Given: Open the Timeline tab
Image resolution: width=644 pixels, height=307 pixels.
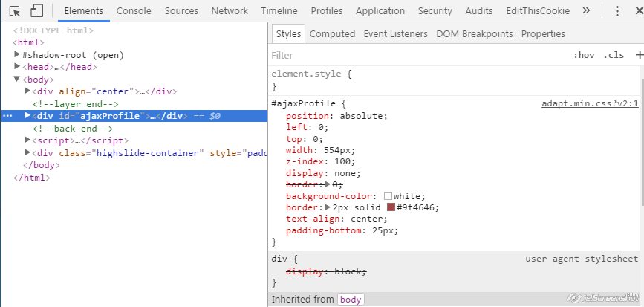Looking at the screenshot, I should click(279, 11).
